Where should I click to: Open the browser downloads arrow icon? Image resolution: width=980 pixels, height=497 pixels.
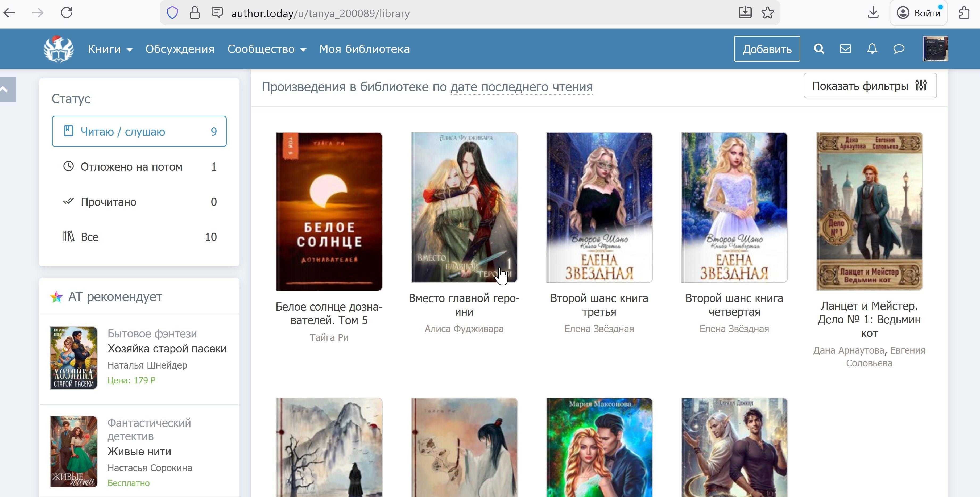[873, 13]
